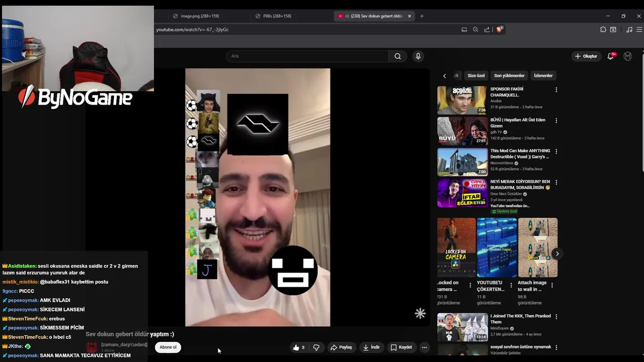The width and height of the screenshot is (644, 362).
Task: Select the İzlenenler filter chip
Action: click(x=543, y=76)
